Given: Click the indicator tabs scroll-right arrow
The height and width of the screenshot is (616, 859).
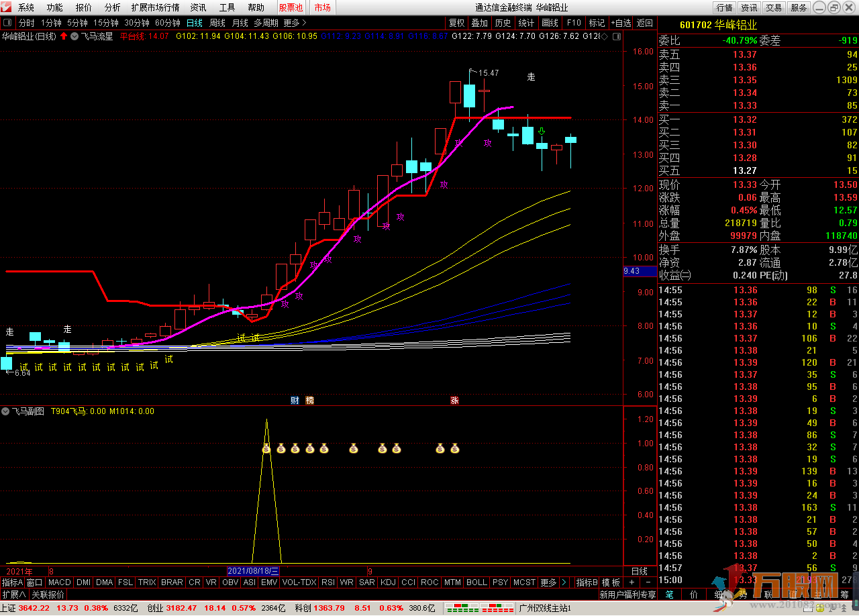Looking at the screenshot, I should tap(564, 582).
